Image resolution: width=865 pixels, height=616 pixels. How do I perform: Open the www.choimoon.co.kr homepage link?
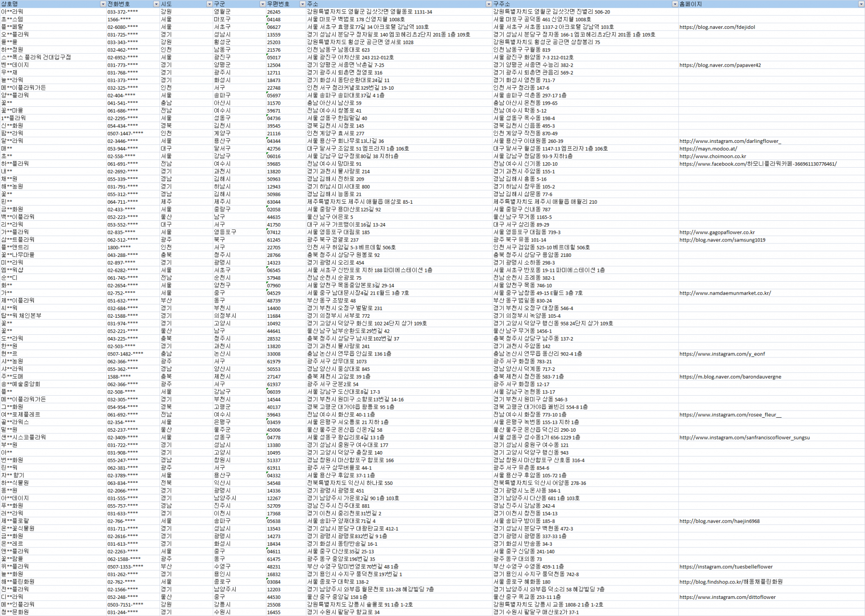[712, 156]
